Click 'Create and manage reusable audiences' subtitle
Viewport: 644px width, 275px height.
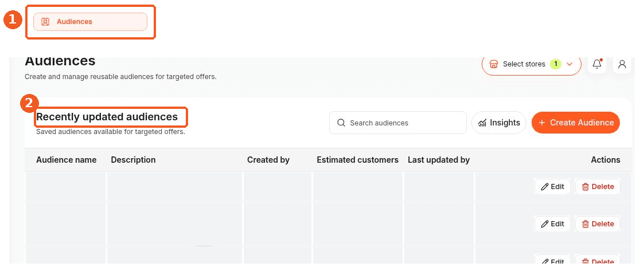click(120, 77)
